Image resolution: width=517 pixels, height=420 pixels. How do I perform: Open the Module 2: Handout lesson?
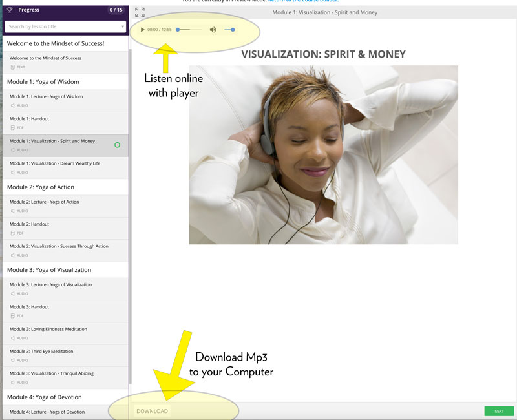click(x=65, y=229)
